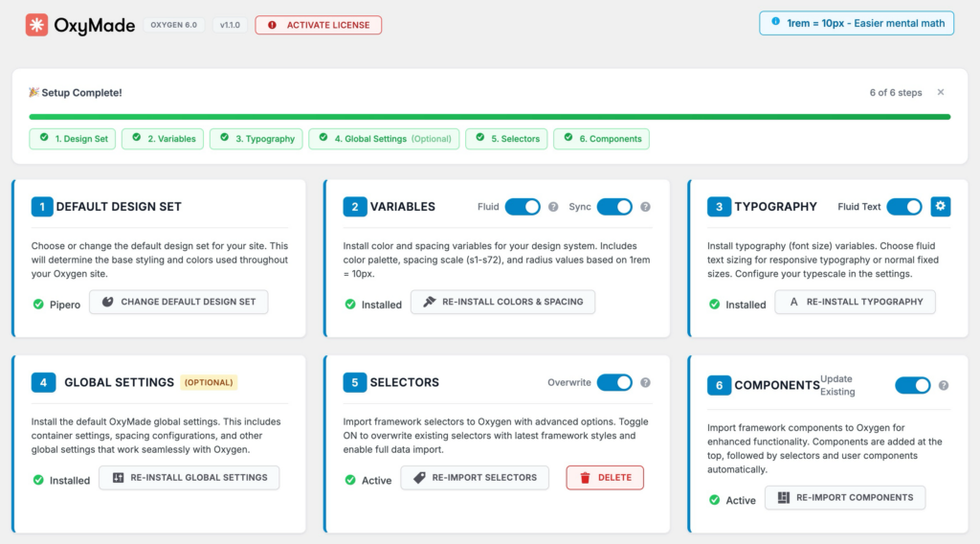Click Change Default Design Set button
This screenshot has height=544, width=980.
click(179, 302)
